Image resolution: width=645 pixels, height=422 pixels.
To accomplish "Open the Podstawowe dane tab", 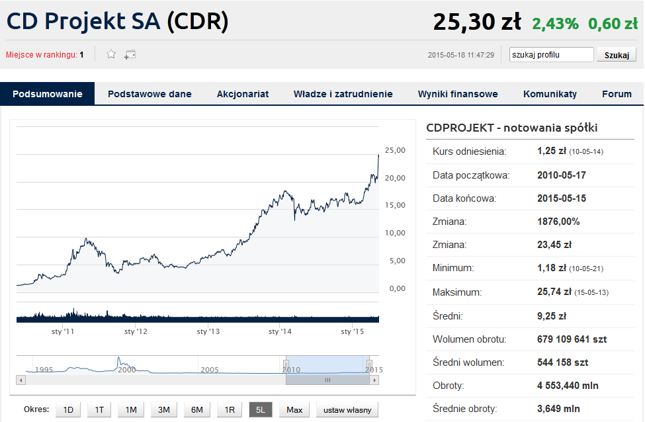I will (x=149, y=94).
